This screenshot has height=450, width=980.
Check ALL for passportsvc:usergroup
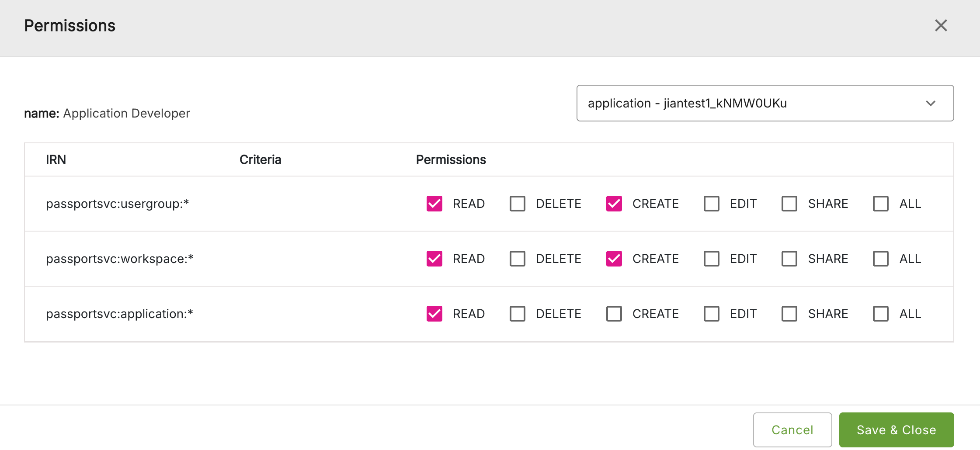click(880, 204)
